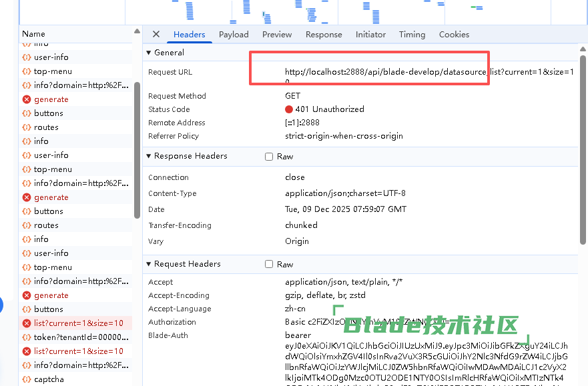Open the Response tab
The height and width of the screenshot is (386, 588).
[324, 35]
